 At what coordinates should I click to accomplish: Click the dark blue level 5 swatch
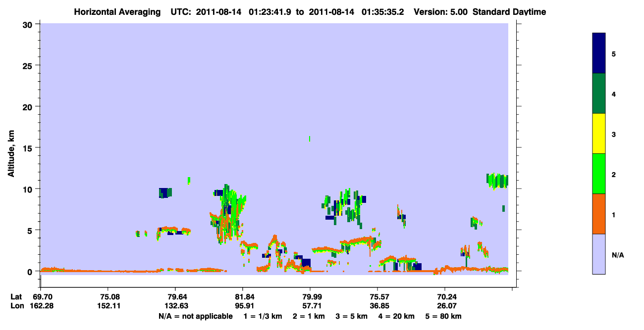click(599, 53)
